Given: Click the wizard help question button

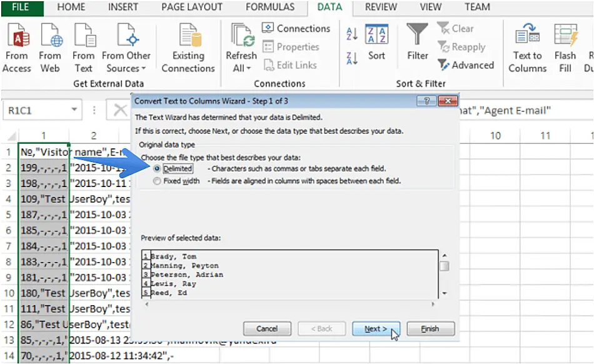Looking at the screenshot, I should pyautogui.click(x=426, y=101).
